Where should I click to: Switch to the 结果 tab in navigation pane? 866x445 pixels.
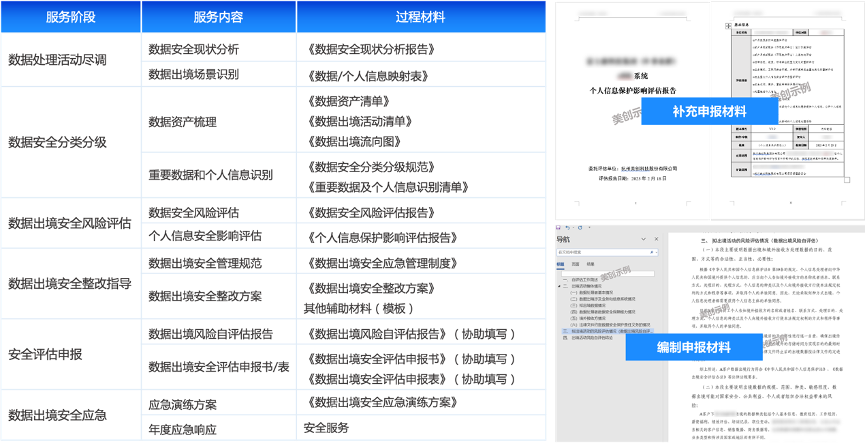[589, 266]
